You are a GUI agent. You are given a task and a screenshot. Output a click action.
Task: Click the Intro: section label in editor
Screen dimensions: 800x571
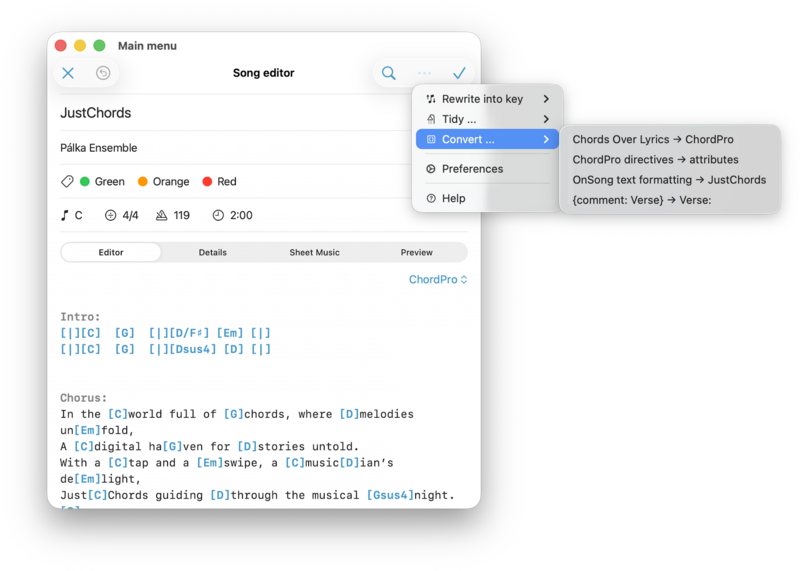tap(80, 317)
